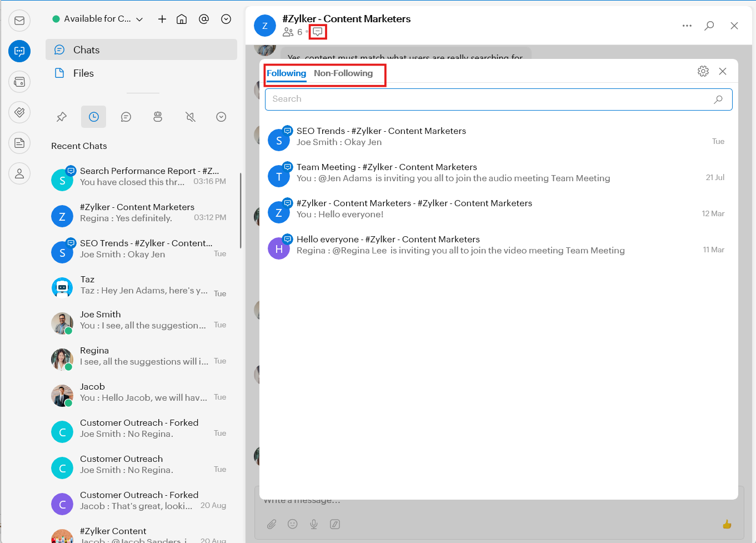The width and height of the screenshot is (756, 543).
Task: Open SEO Trends thread in Following list
Action: pyautogui.click(x=381, y=137)
